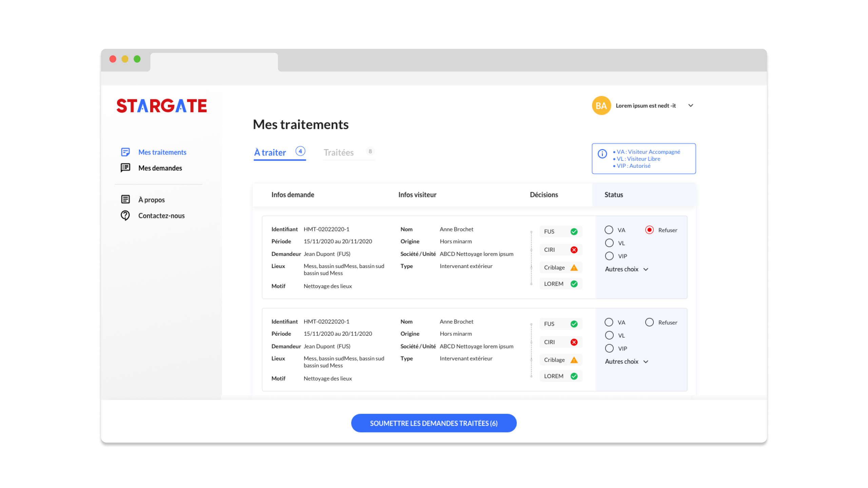Click the Mes demandes sidebar icon
Viewport: 868px width, 488px height.
point(125,168)
